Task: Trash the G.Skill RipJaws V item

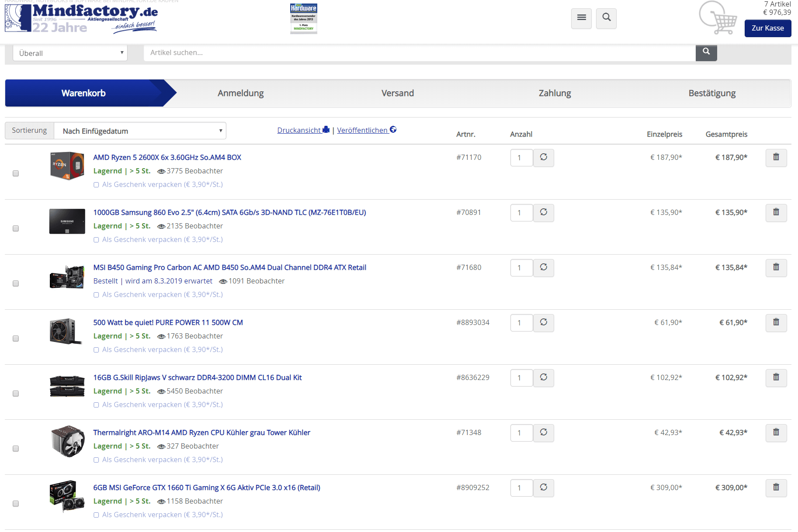Action: [776, 378]
